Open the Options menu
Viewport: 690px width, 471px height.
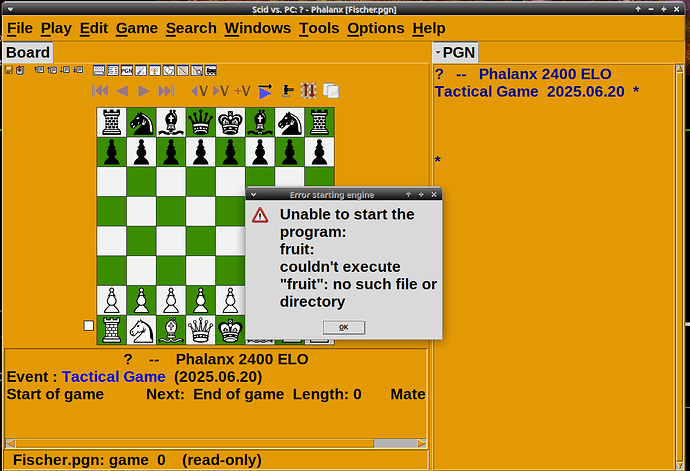point(376,29)
